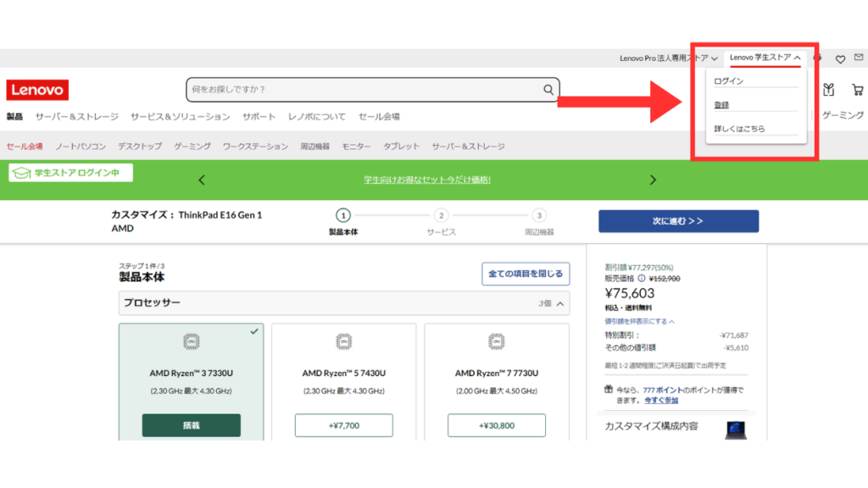Open the wishlist heart icon
The width and height of the screenshot is (868, 488).
[x=840, y=58]
